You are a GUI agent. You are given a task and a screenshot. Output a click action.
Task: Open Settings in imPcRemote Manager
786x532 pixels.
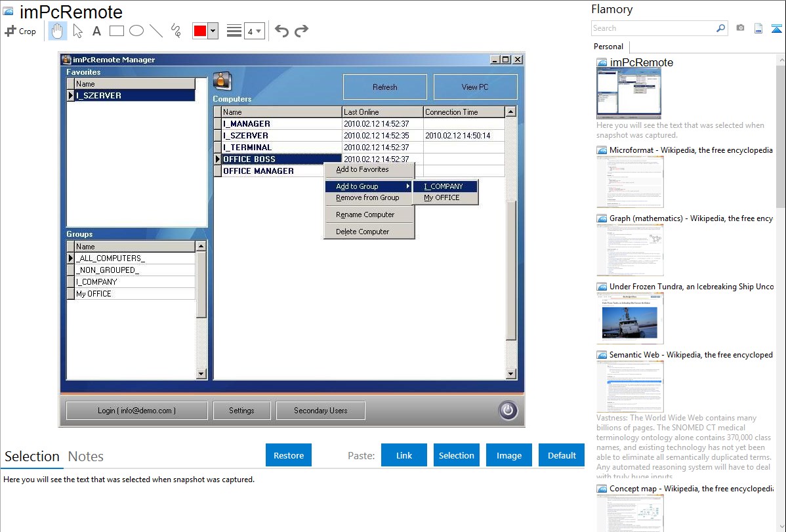coord(241,411)
